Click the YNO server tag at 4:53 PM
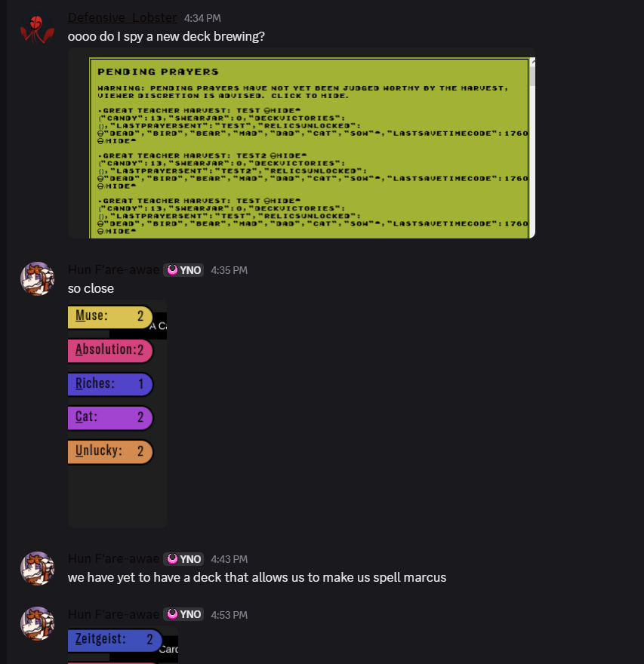 click(184, 614)
